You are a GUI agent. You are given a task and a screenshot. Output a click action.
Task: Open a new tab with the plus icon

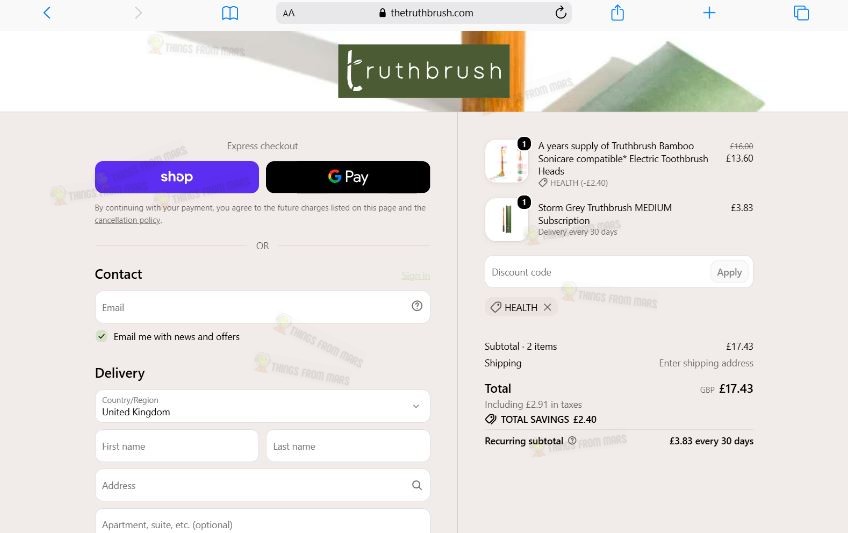pyautogui.click(x=709, y=13)
